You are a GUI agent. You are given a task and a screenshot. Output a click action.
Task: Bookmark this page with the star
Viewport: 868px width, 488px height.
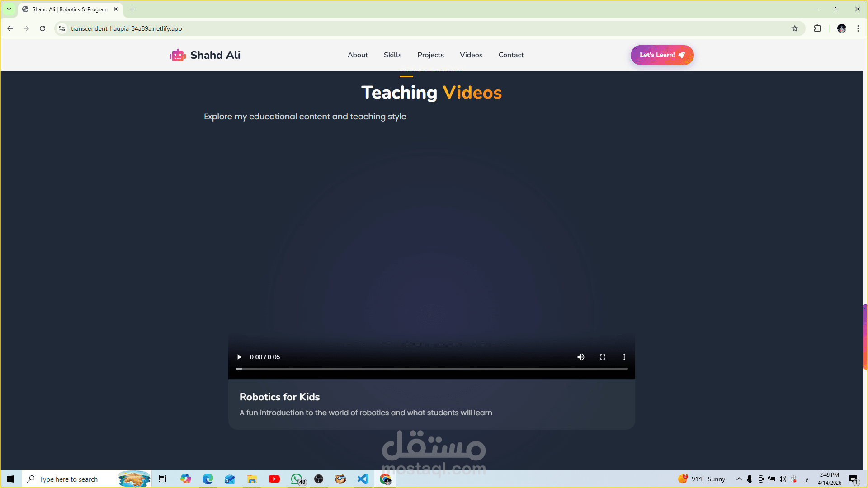795,28
